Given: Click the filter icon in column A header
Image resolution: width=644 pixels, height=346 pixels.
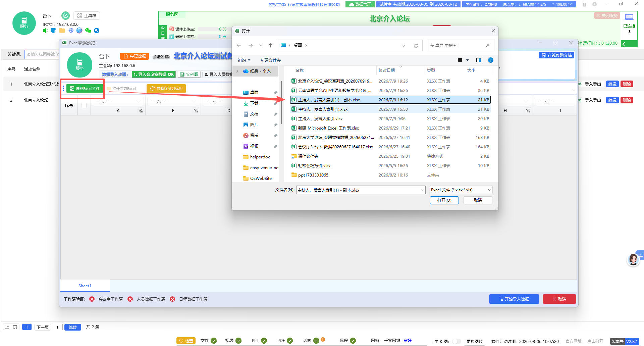Looking at the screenshot, I should pyautogui.click(x=141, y=111).
